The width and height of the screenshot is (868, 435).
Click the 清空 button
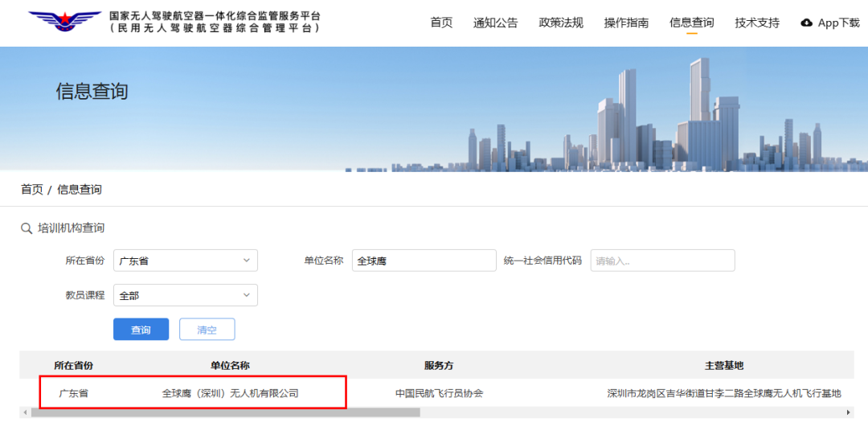(x=207, y=329)
